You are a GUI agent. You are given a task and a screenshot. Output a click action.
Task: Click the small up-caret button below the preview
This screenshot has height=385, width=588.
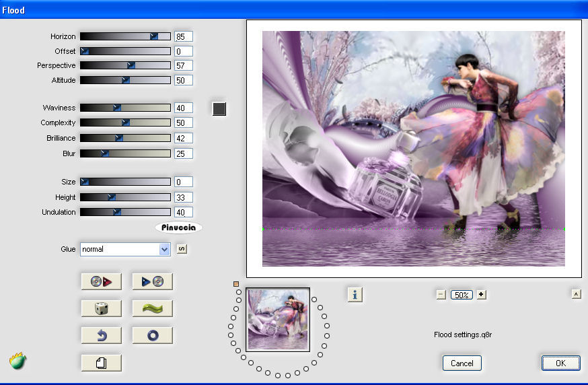pos(576,294)
